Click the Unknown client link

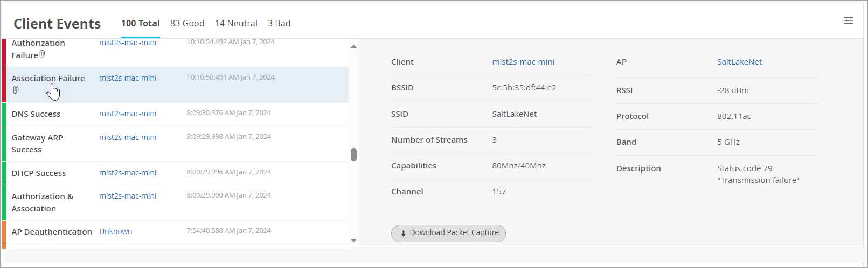pyautogui.click(x=115, y=231)
